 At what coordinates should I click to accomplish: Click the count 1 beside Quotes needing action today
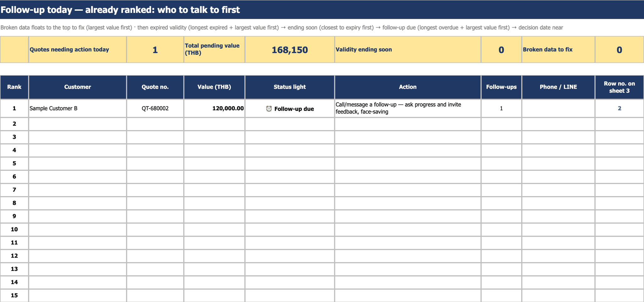(155, 50)
